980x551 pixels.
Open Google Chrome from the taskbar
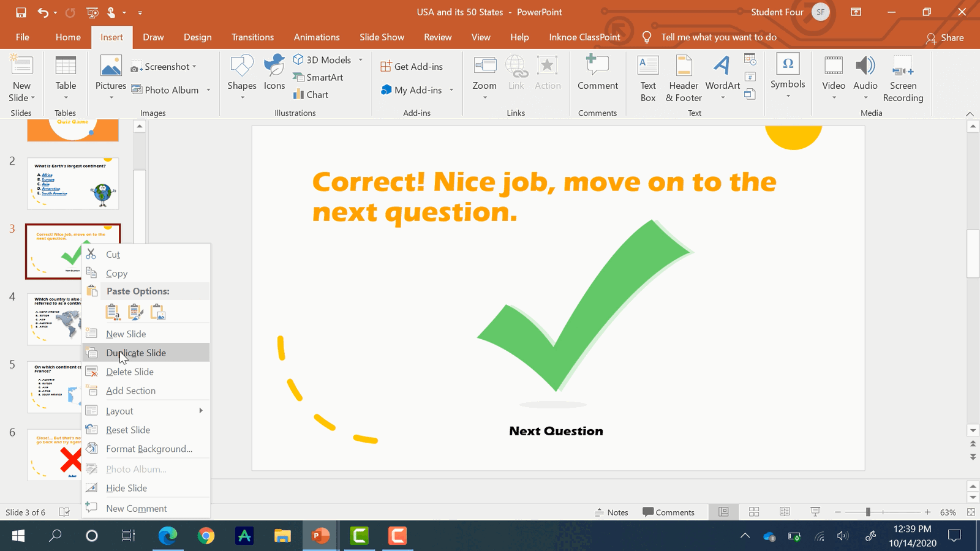pos(206,536)
